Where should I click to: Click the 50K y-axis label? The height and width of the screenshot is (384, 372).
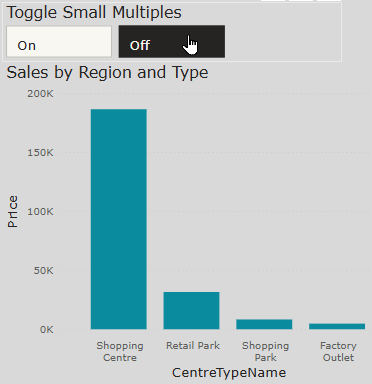[x=43, y=271]
